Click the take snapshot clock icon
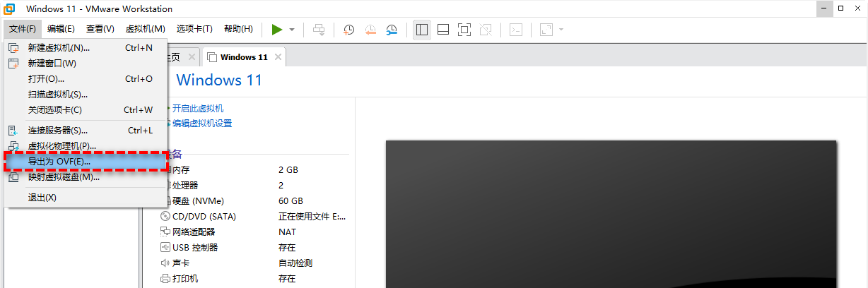This screenshot has height=288, width=868. (348, 30)
